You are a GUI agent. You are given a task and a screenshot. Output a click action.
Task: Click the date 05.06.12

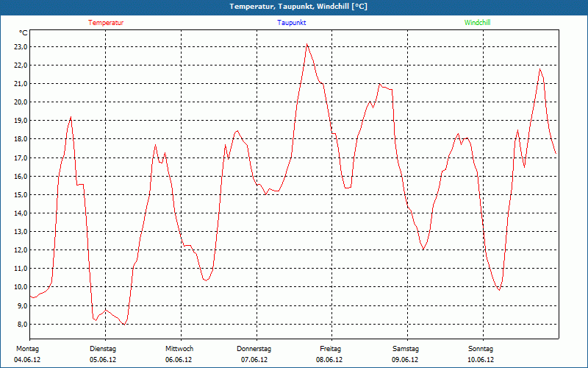(x=103, y=360)
